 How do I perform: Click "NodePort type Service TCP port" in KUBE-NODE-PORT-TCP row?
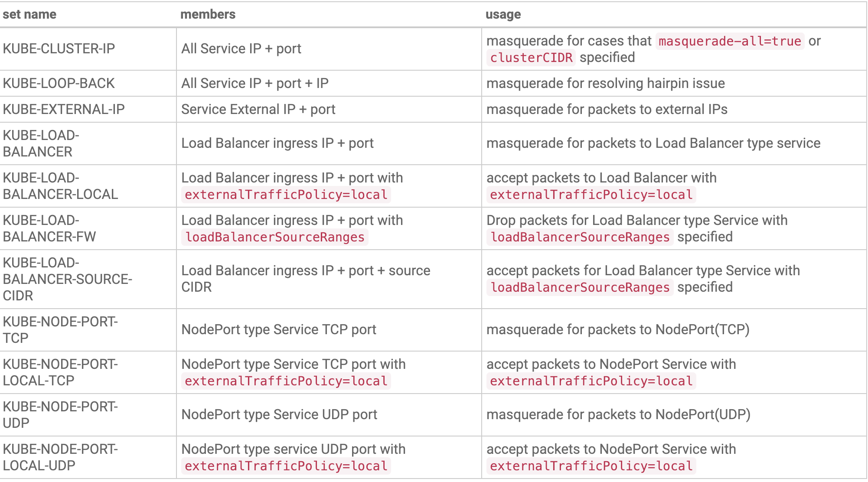tap(278, 329)
